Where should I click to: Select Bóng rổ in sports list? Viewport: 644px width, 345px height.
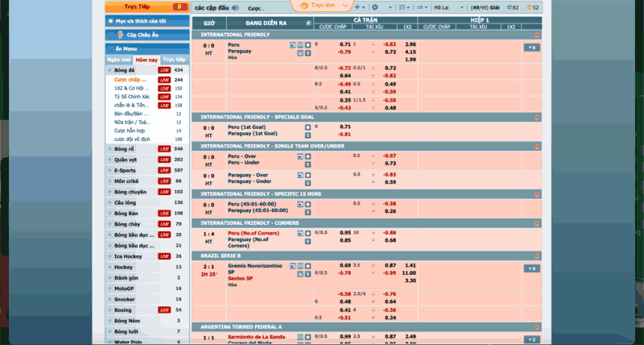pyautogui.click(x=125, y=149)
